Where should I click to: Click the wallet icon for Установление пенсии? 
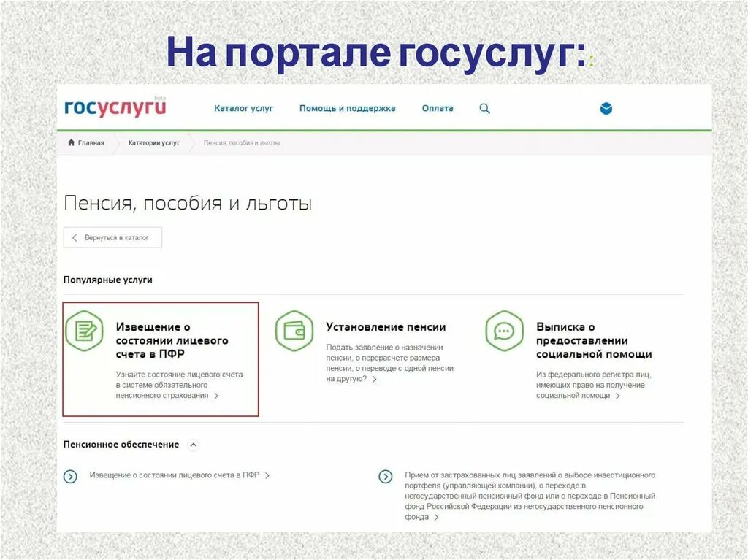point(294,331)
